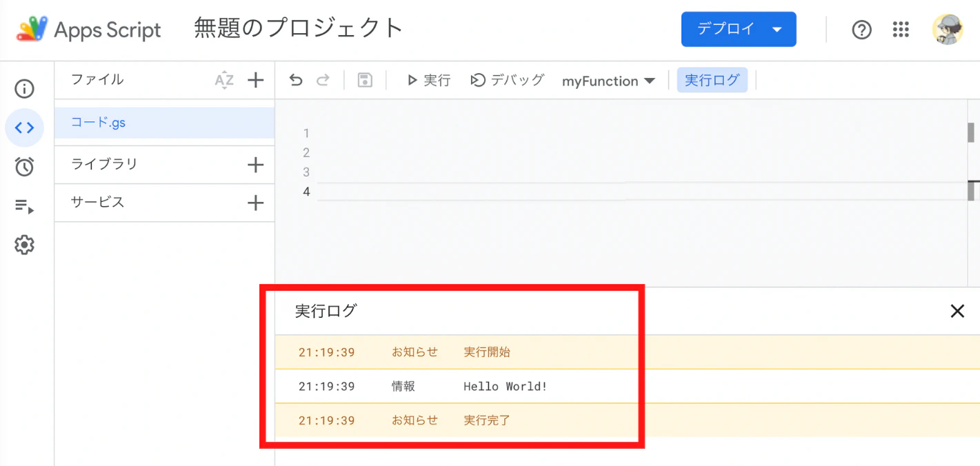
Task: Undo the last edit
Action: (296, 81)
